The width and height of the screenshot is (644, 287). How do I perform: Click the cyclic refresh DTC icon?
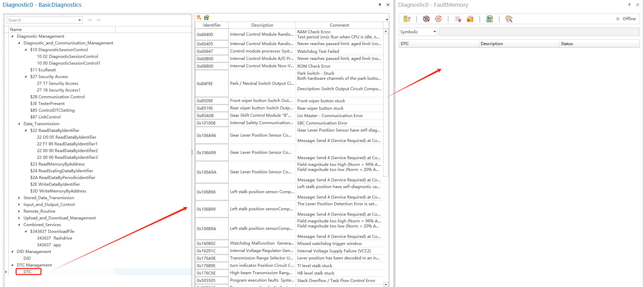point(426,19)
